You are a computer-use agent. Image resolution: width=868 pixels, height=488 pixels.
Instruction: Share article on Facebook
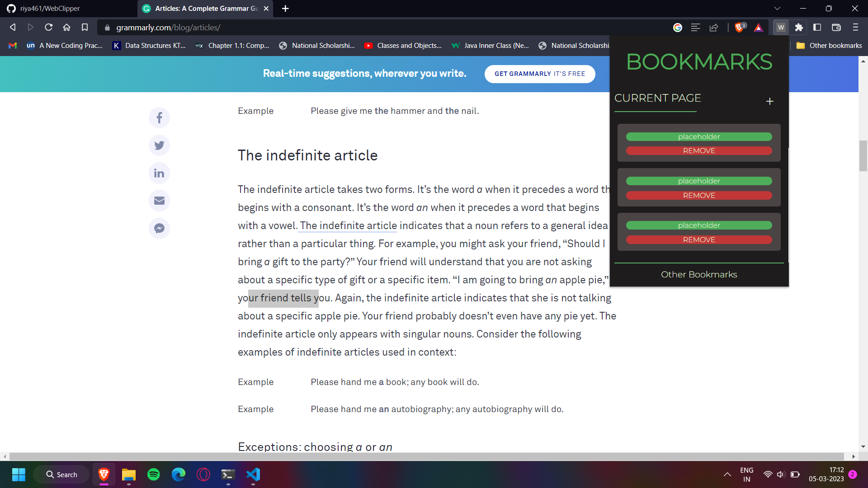159,118
